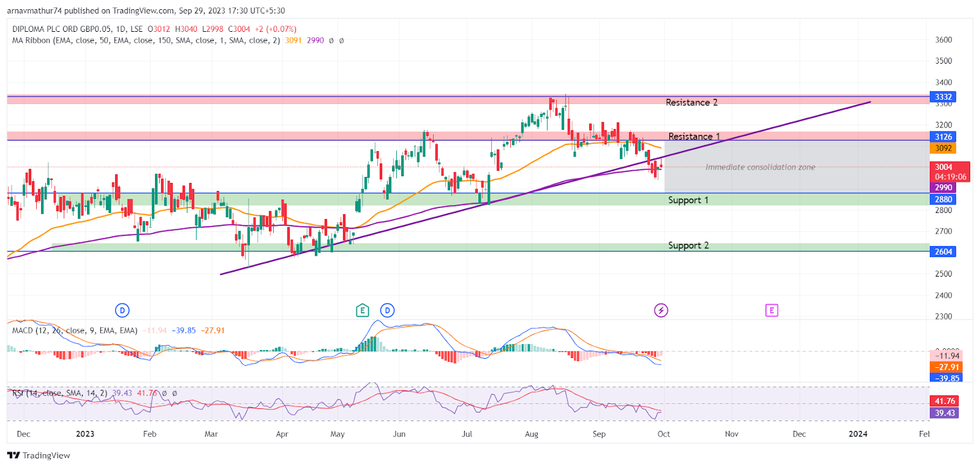Click the purple lightning event marker near October

click(x=661, y=310)
